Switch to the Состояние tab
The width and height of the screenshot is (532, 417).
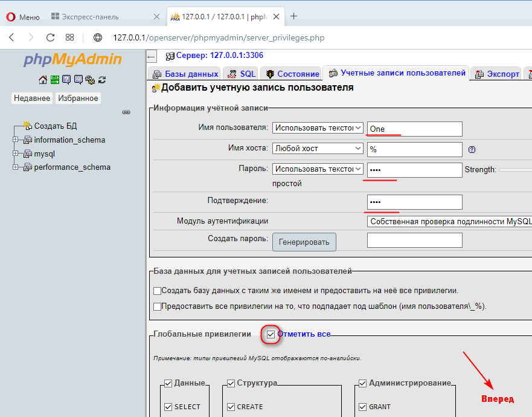click(x=292, y=74)
